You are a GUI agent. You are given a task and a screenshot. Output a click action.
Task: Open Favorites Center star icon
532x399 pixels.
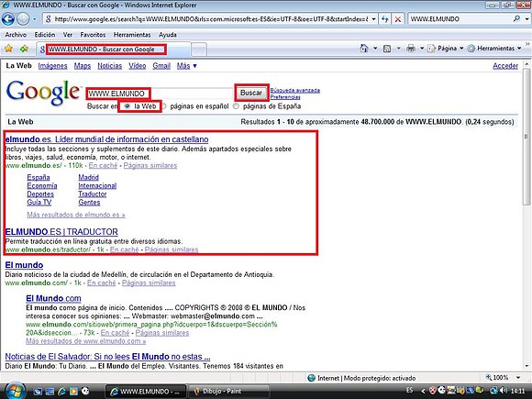click(8, 49)
